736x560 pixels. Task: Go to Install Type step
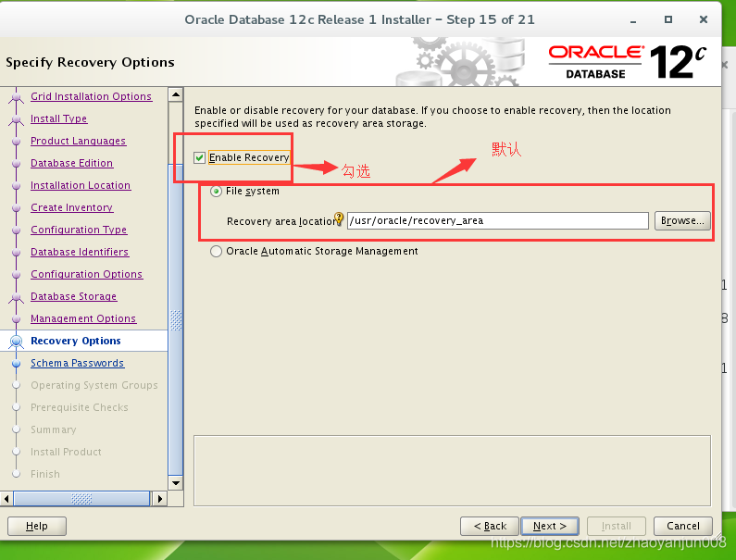click(58, 118)
